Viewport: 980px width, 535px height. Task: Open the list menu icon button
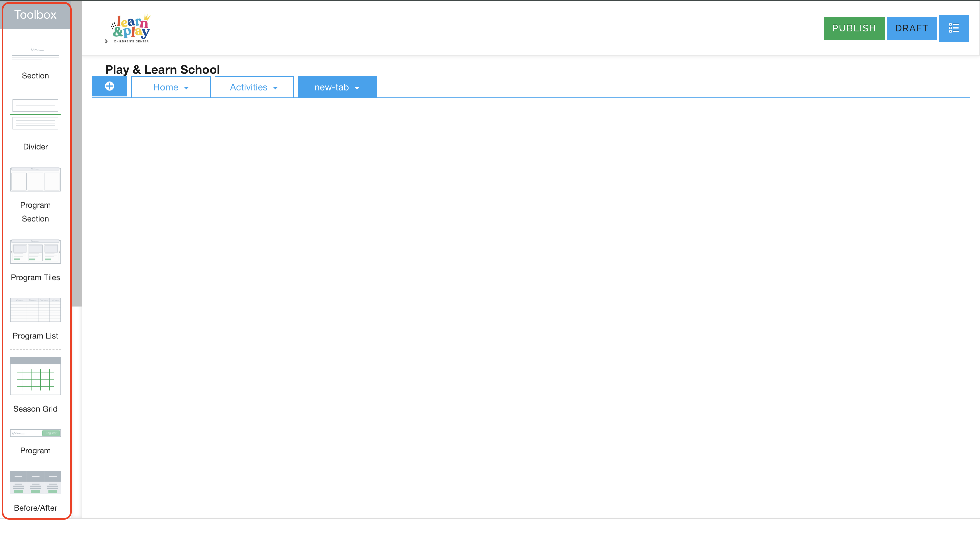coord(954,28)
